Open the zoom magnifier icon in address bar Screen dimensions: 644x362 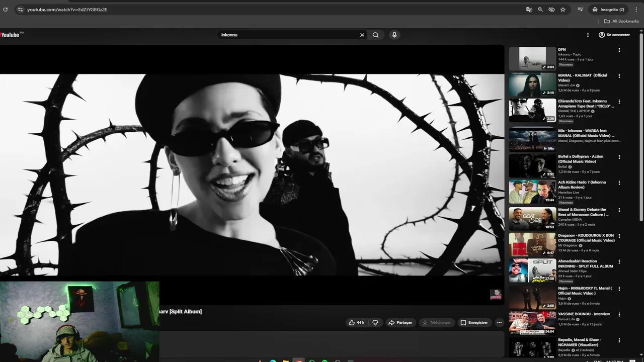(x=540, y=10)
